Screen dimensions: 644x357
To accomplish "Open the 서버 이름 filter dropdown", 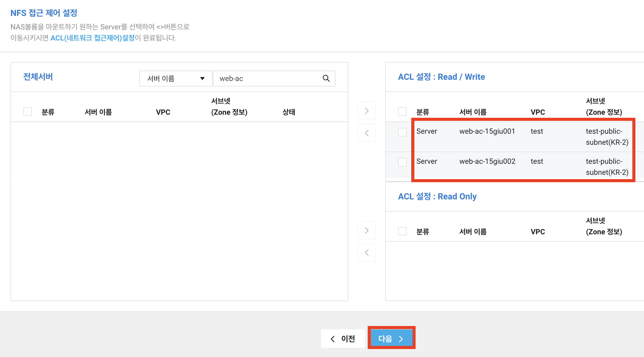I will 176,79.
